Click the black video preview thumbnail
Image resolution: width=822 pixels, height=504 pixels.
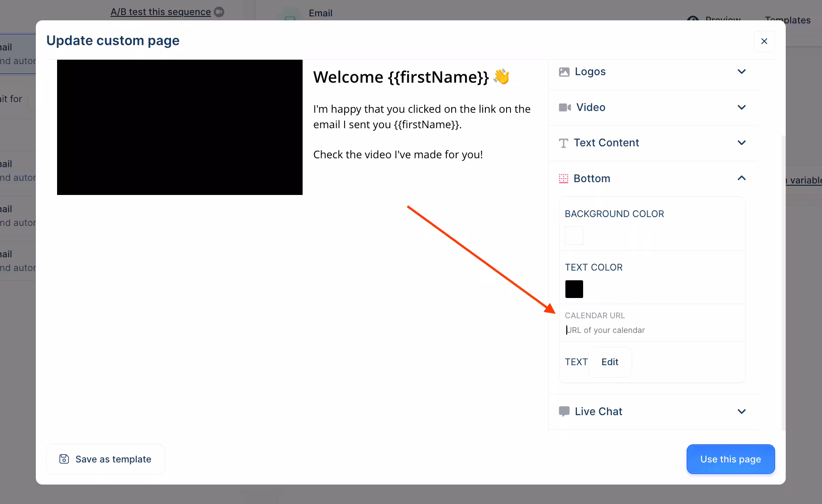pos(180,127)
